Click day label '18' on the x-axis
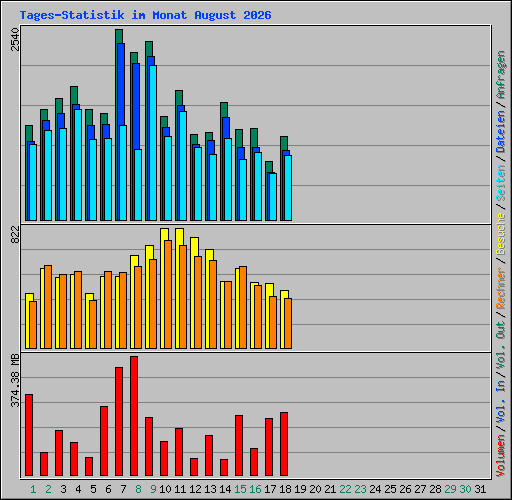 tap(285, 489)
